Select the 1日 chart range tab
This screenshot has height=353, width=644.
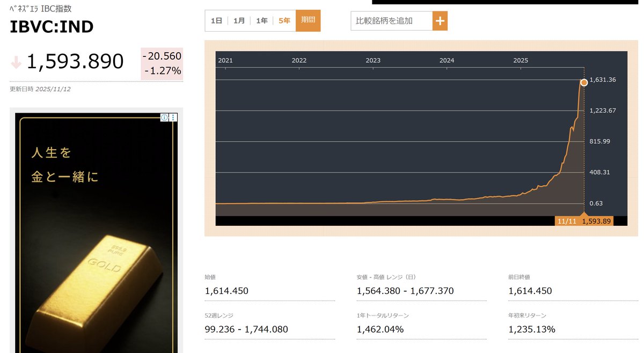pyautogui.click(x=217, y=21)
